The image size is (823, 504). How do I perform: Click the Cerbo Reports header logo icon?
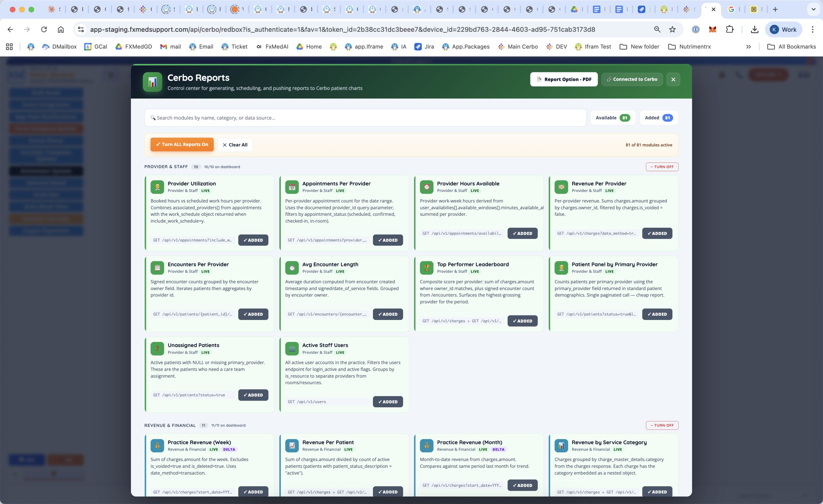click(x=153, y=82)
